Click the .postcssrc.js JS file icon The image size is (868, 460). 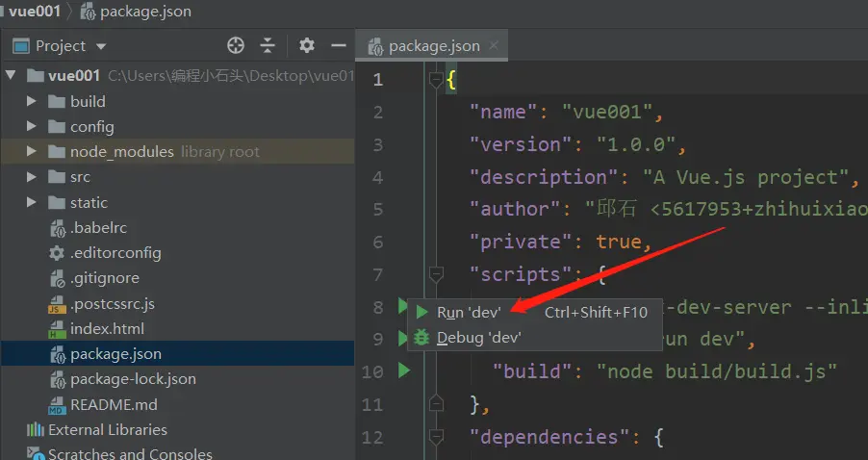[x=57, y=304]
